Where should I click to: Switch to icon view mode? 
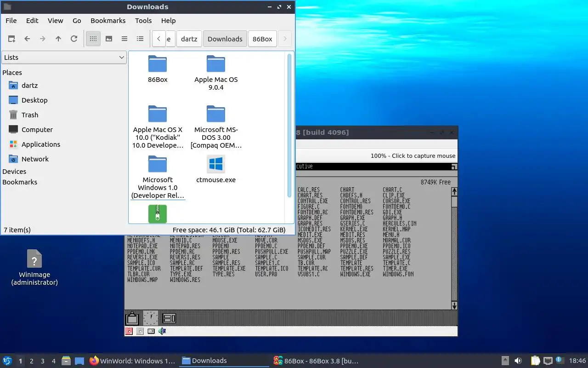[93, 39]
